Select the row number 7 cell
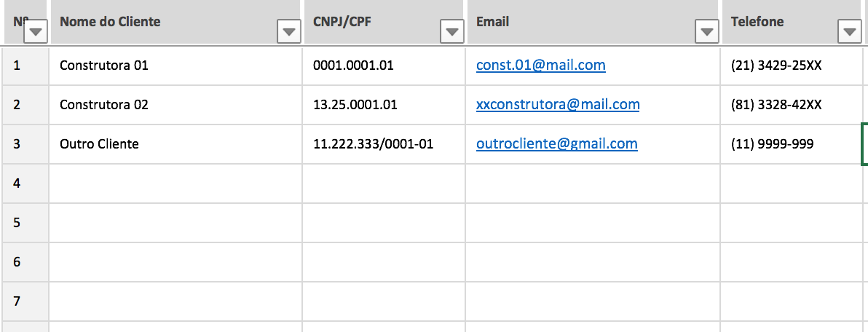 [17, 301]
